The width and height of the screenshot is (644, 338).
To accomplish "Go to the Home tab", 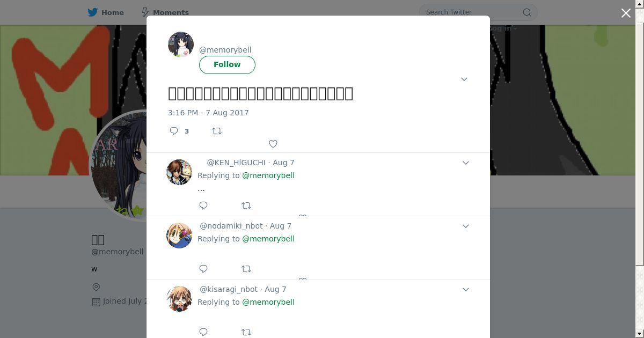I will 106,12.
